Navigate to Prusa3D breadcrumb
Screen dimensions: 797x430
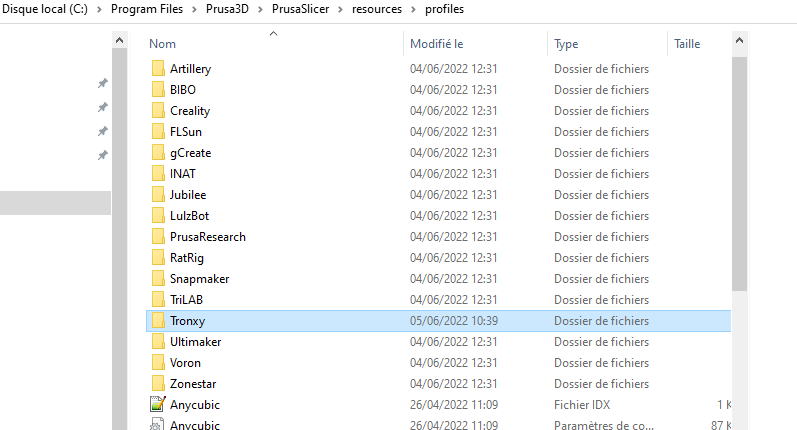(227, 9)
